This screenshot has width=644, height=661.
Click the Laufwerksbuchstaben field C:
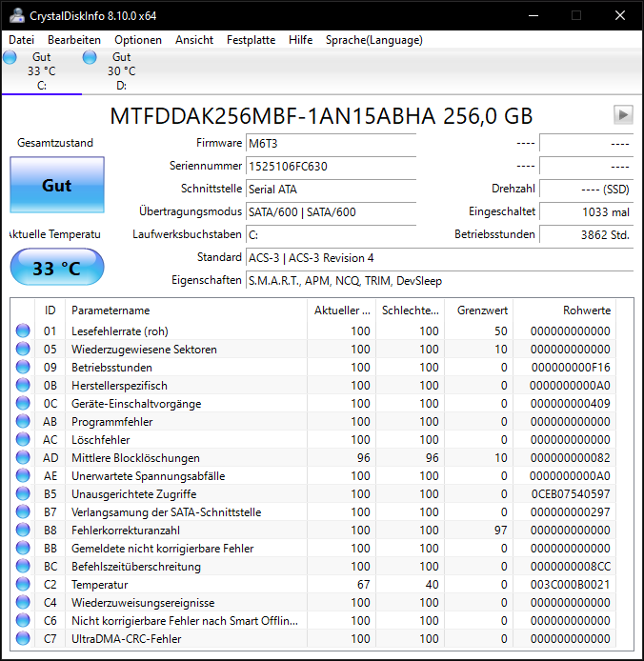pos(331,235)
